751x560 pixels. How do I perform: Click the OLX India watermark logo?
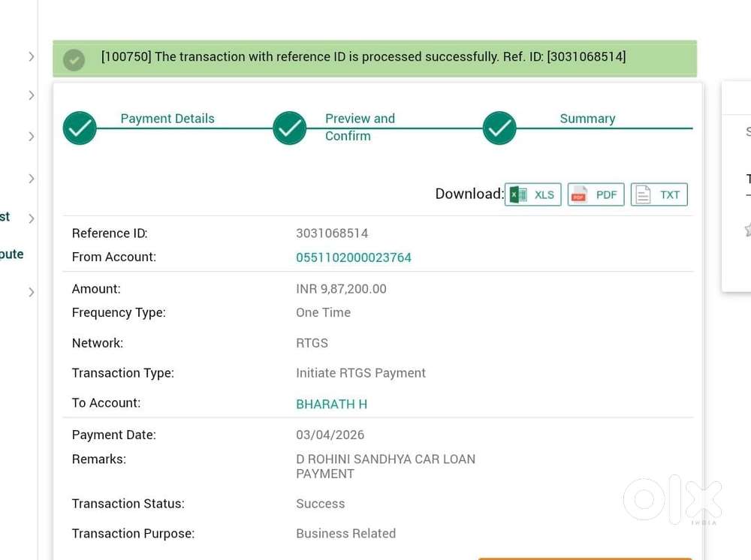(x=672, y=499)
